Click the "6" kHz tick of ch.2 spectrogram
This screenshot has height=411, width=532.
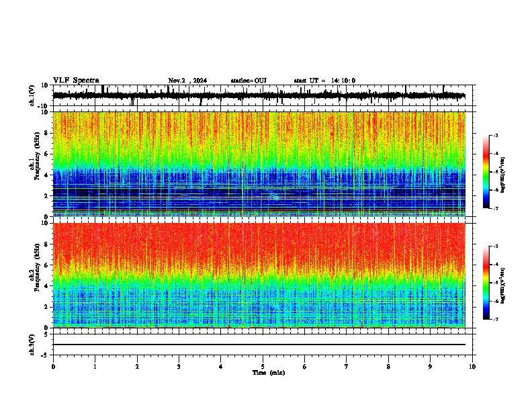coord(46,265)
